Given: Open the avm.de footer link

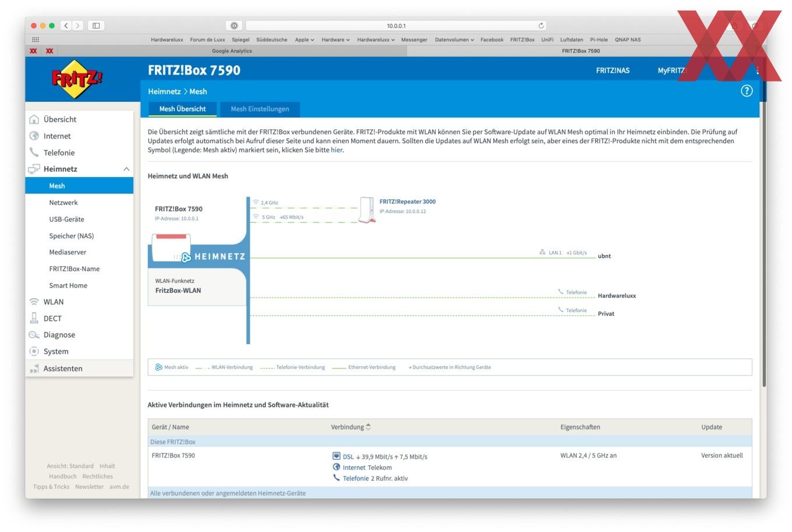Looking at the screenshot, I should 119,487.
